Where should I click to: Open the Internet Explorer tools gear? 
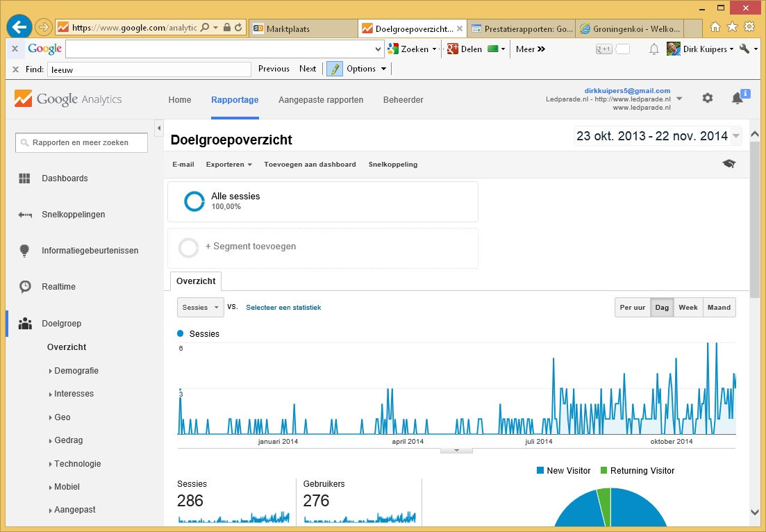(x=749, y=27)
